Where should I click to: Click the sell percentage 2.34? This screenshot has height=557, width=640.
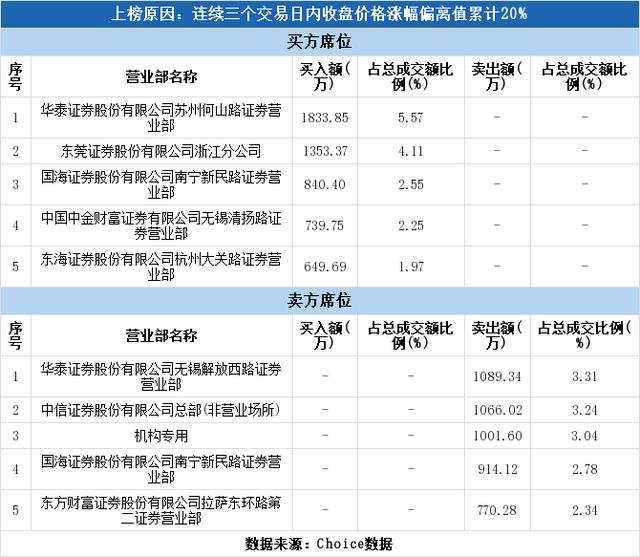[584, 510]
